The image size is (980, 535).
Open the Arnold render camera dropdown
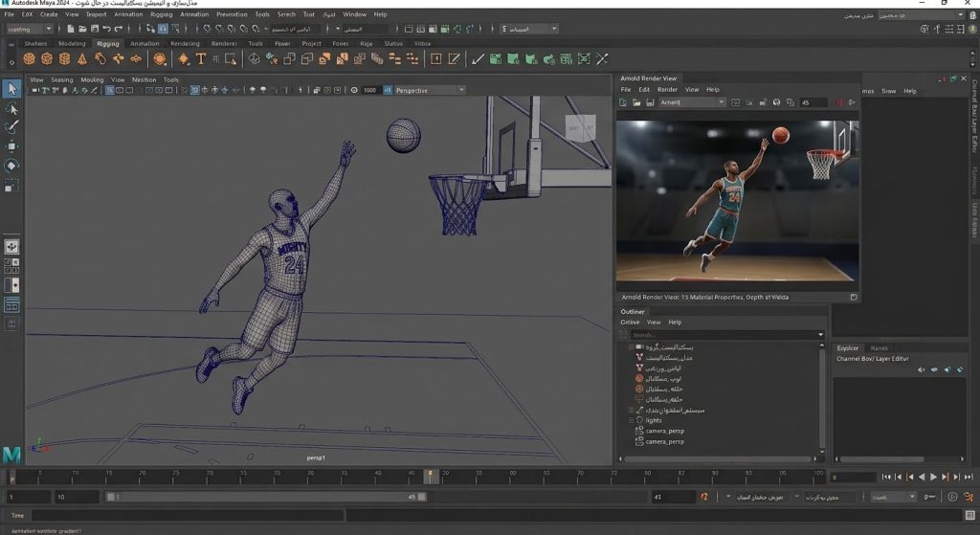(692, 102)
